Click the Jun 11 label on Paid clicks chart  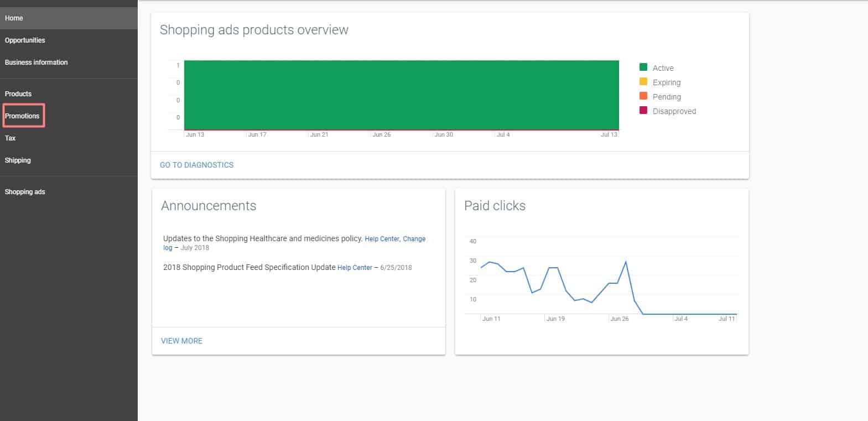tap(491, 319)
